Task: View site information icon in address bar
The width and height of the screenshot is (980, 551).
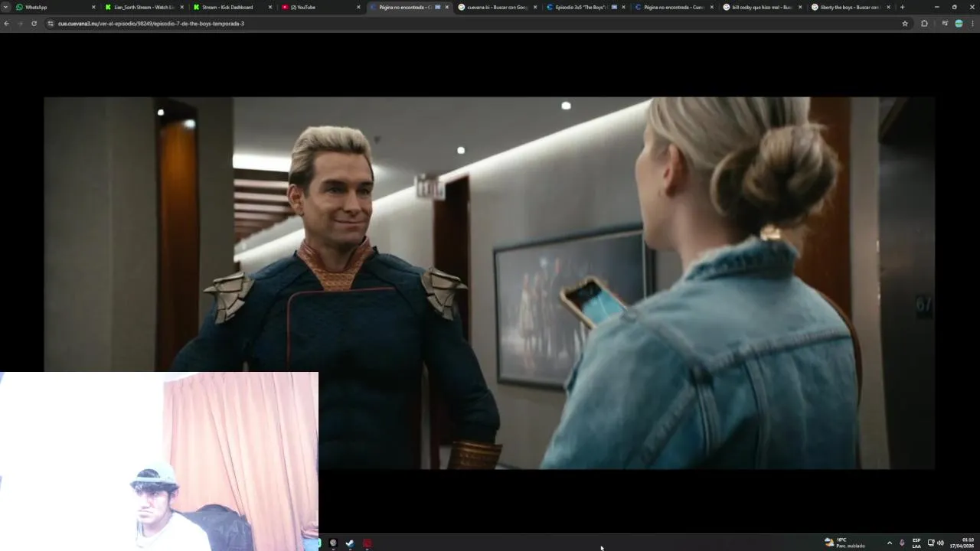Action: click(x=51, y=24)
